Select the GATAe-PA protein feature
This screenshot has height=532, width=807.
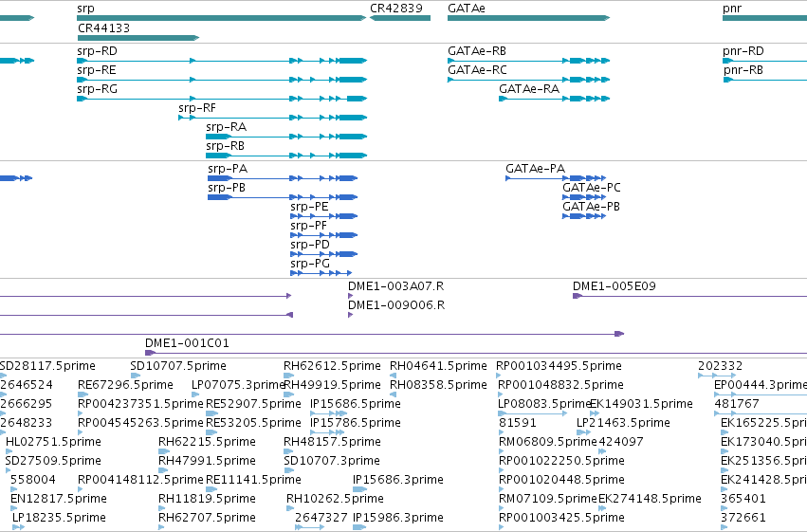coord(556,178)
